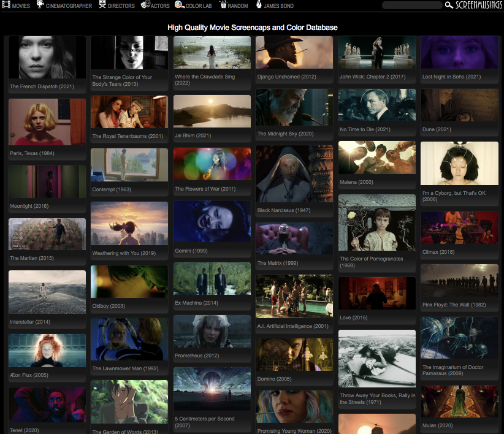Open The Martian (2015) title link

click(x=32, y=258)
